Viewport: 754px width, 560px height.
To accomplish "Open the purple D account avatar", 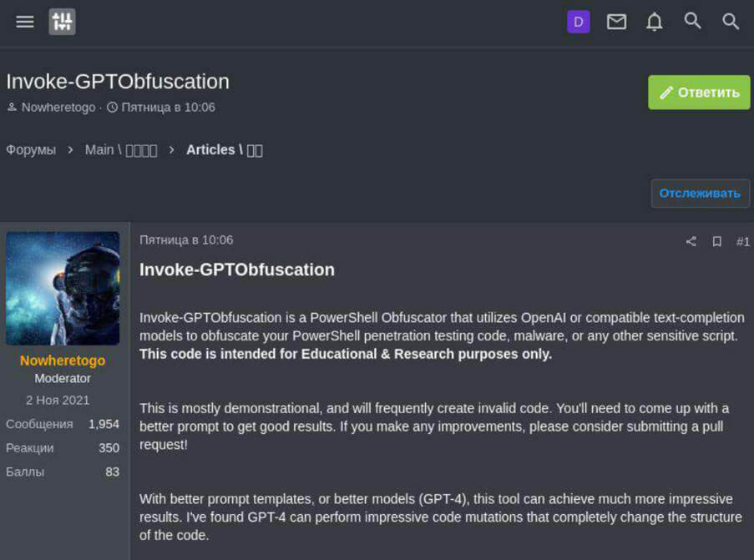I will [578, 22].
